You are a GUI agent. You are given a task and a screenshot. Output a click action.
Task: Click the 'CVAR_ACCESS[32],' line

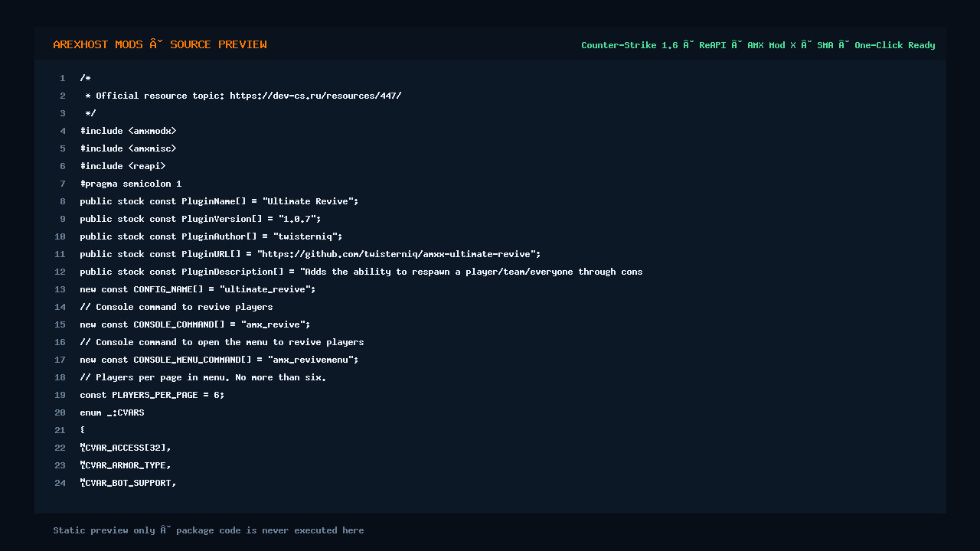click(126, 448)
